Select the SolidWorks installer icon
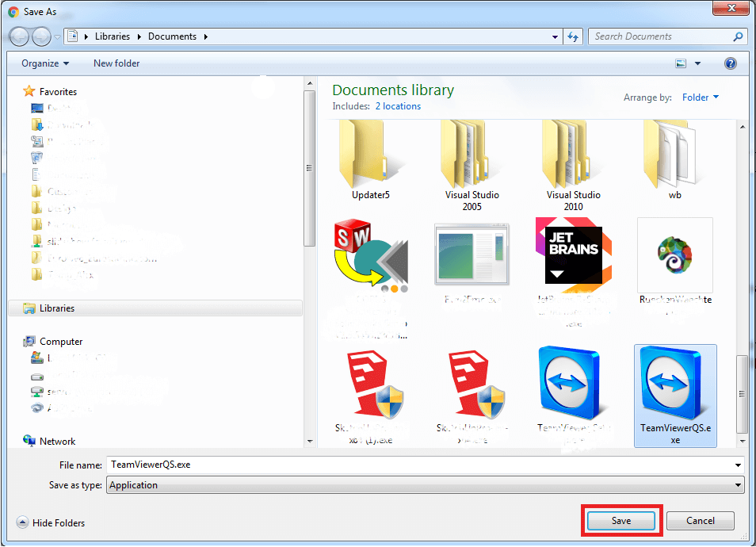The height and width of the screenshot is (547, 756). (371, 255)
